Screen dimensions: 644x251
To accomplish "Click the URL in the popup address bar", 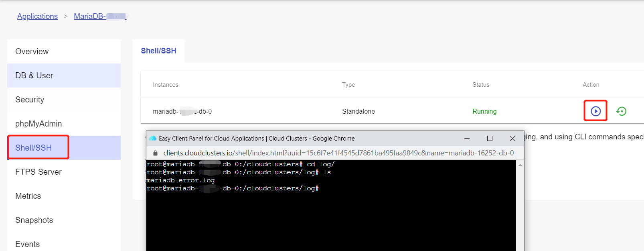I will coord(338,153).
